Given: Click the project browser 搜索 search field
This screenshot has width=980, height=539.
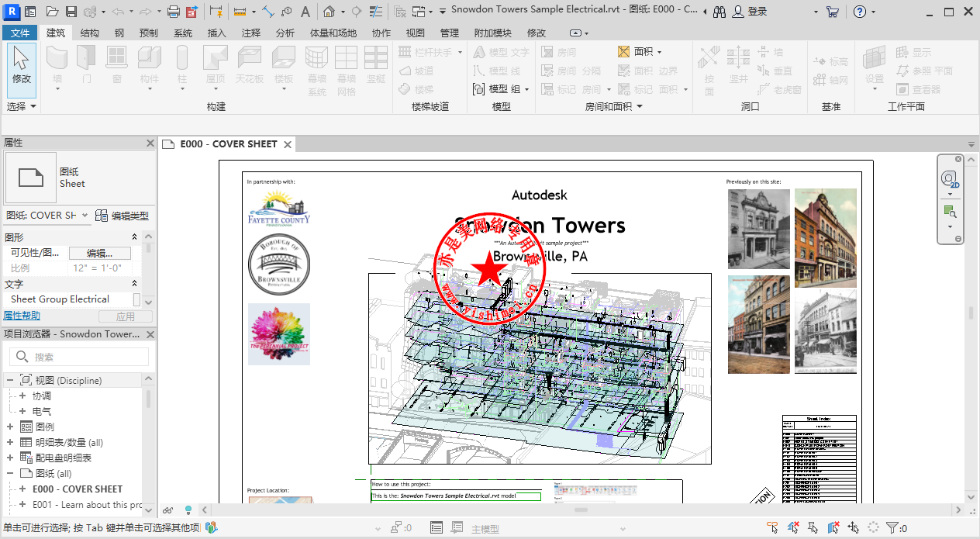Looking at the screenshot, I should (79, 357).
